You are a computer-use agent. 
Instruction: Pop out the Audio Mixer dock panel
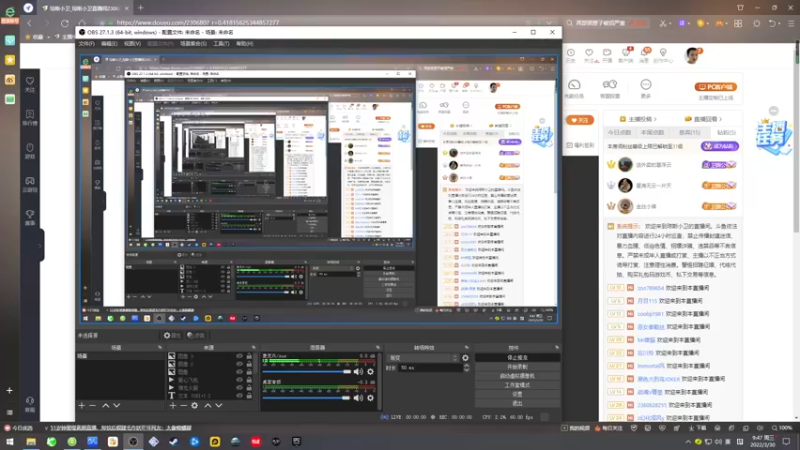[x=378, y=347]
